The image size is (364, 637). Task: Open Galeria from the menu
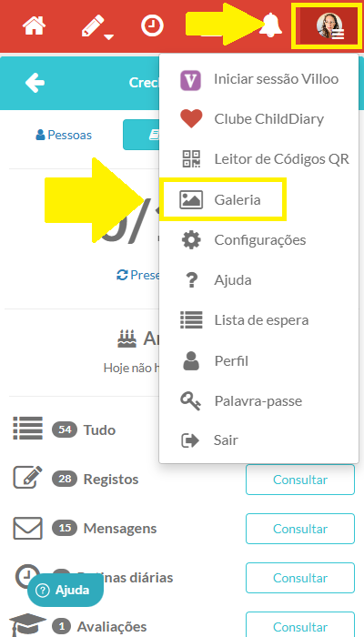click(x=258, y=199)
